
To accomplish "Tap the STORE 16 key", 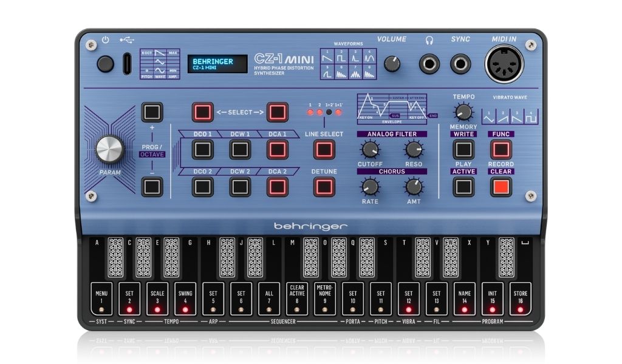I will (521, 298).
